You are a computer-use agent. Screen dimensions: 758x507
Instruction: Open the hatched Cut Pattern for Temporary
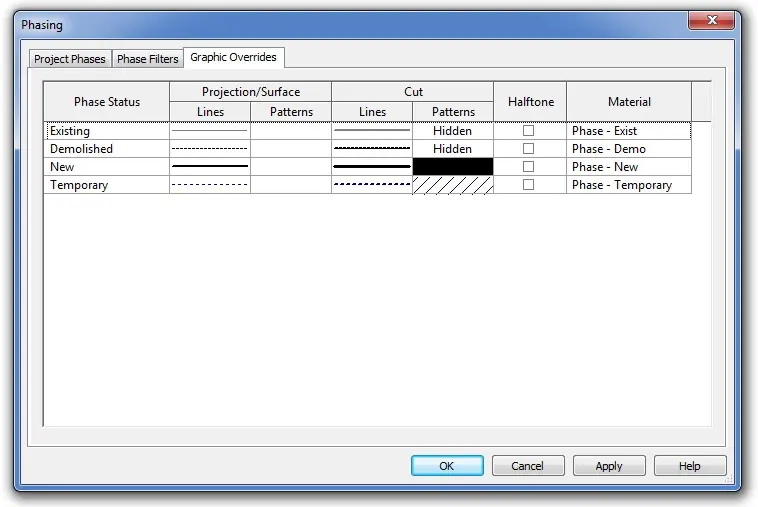coord(453,185)
